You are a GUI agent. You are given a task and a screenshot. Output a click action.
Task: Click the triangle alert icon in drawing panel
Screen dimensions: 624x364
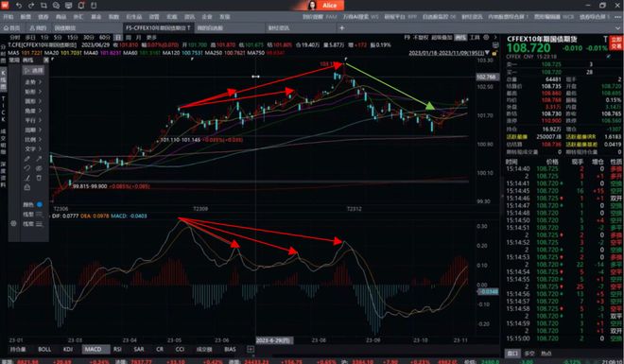(x=27, y=187)
